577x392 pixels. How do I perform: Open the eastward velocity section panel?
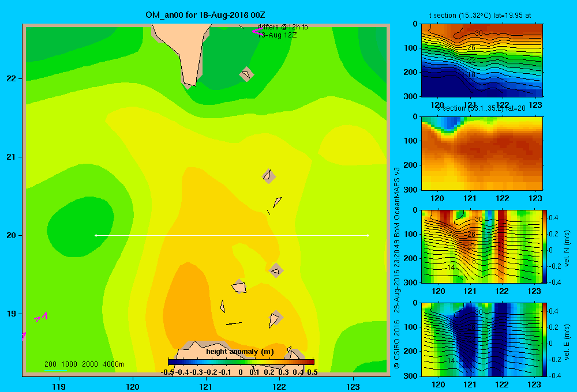click(x=482, y=340)
